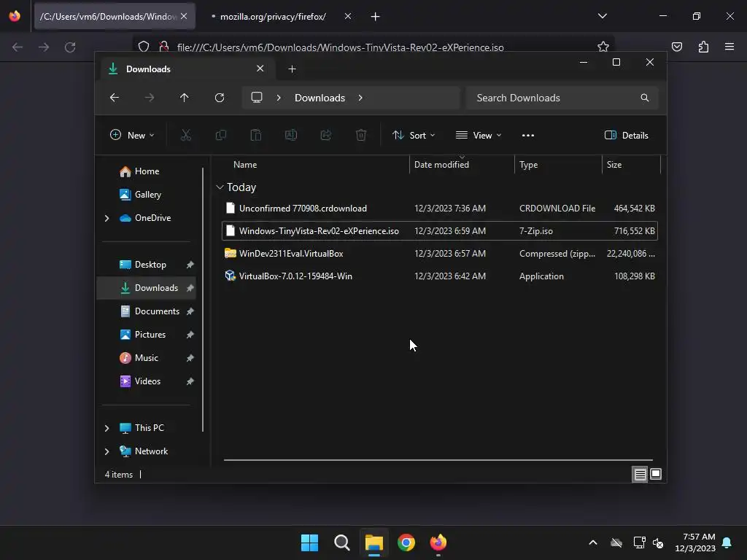
Task: Click the Paste clipboard icon in Explorer toolbar
Action: [x=256, y=135]
